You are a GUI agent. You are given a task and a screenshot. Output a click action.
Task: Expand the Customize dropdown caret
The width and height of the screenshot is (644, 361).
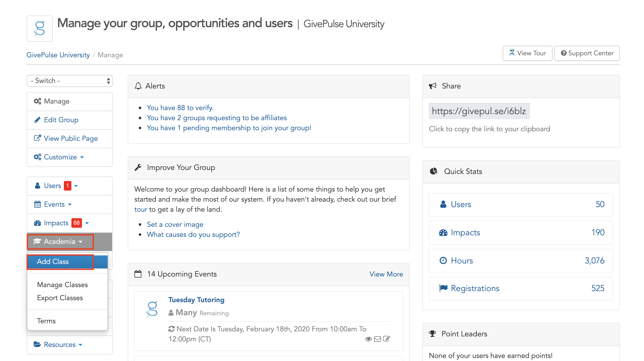coord(82,157)
